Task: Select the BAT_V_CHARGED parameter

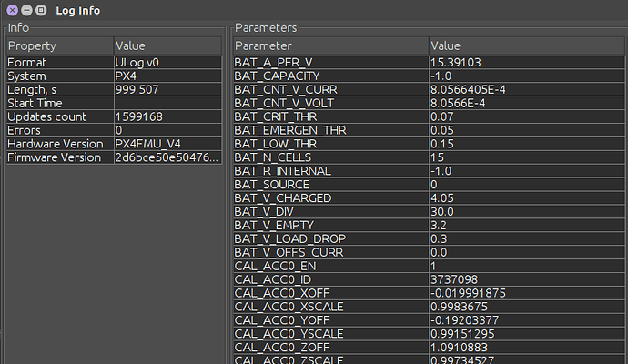Action: click(x=330, y=198)
